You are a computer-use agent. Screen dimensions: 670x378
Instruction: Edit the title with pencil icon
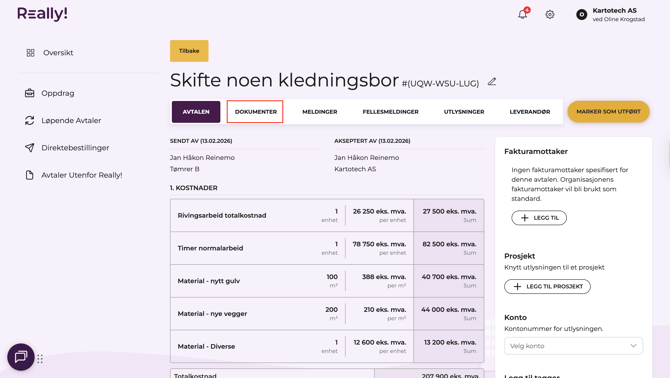point(492,82)
